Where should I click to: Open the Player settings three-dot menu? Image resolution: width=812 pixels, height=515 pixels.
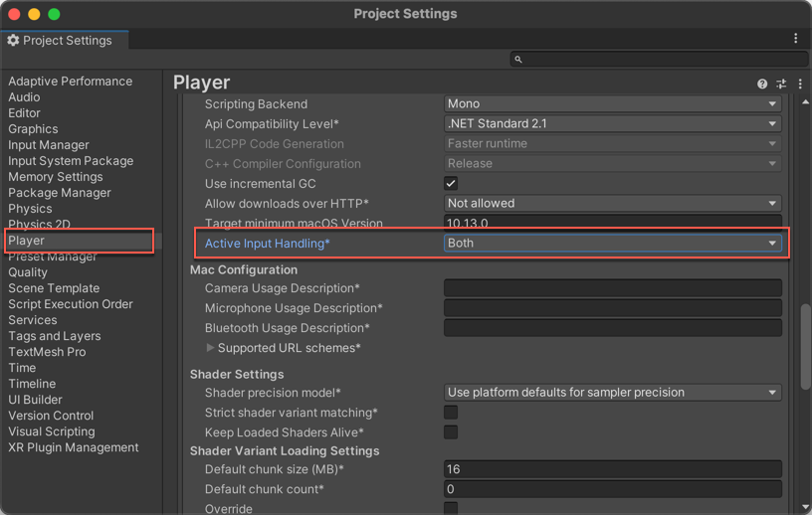pyautogui.click(x=800, y=85)
